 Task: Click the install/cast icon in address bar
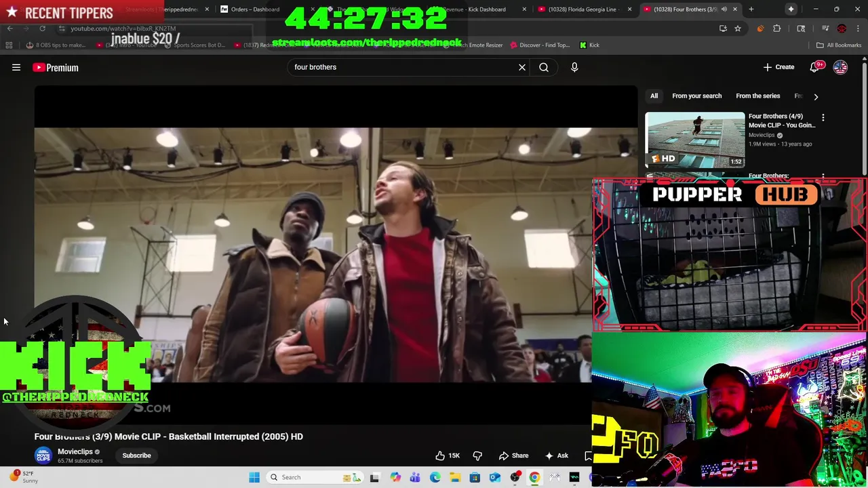pyautogui.click(x=723, y=28)
